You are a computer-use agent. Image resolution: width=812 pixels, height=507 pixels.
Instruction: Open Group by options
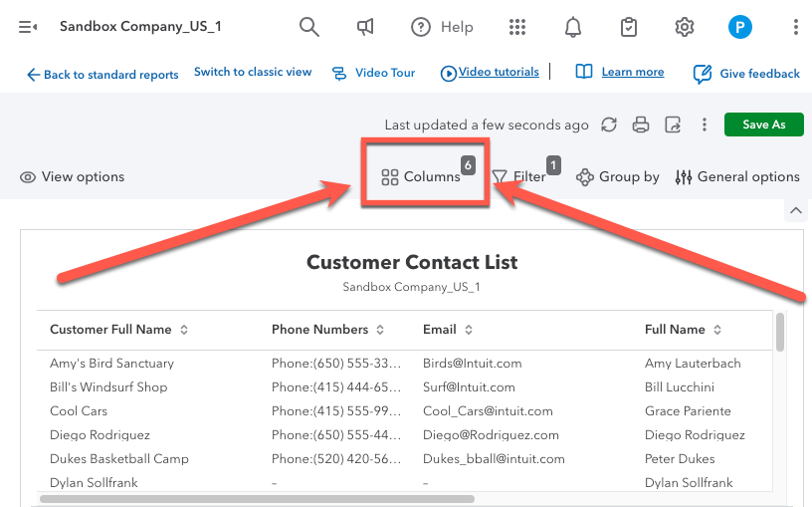point(617,176)
